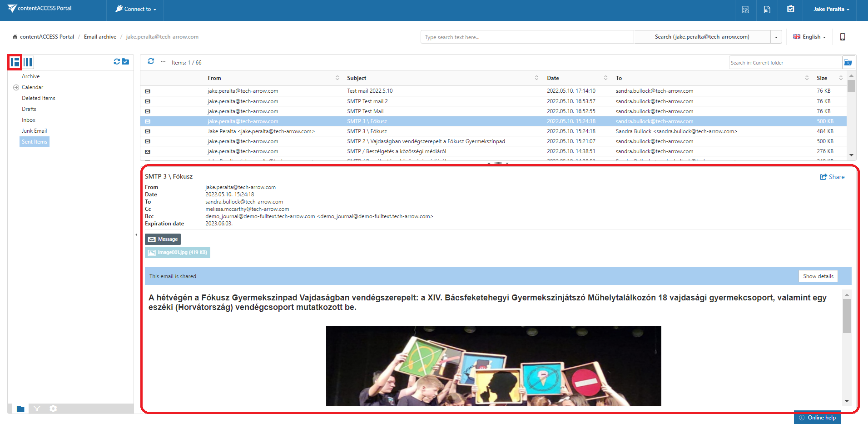Click the Show details button

pos(818,276)
